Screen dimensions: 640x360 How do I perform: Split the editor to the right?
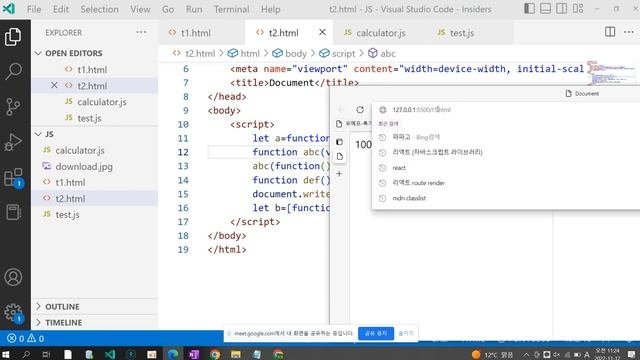point(610,32)
